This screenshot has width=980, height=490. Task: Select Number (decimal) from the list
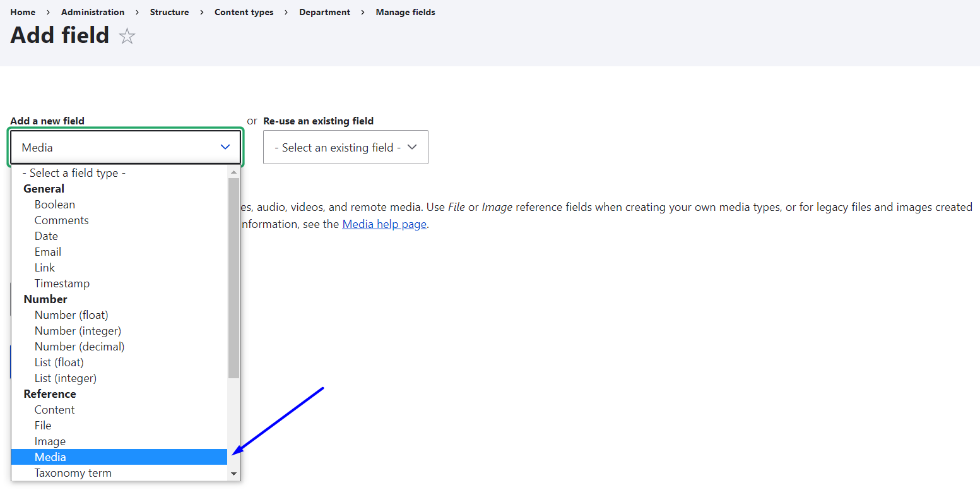point(79,346)
